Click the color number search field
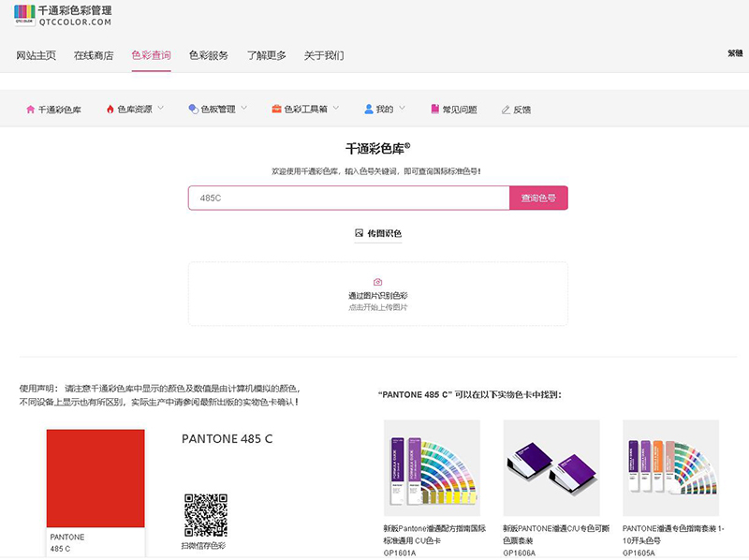749x560 pixels. pos(348,199)
